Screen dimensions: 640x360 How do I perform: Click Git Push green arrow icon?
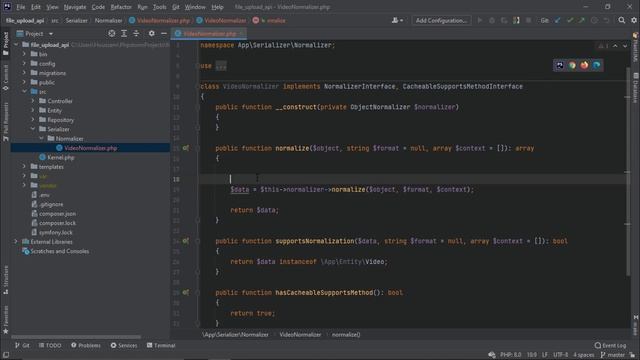[x=582, y=20]
